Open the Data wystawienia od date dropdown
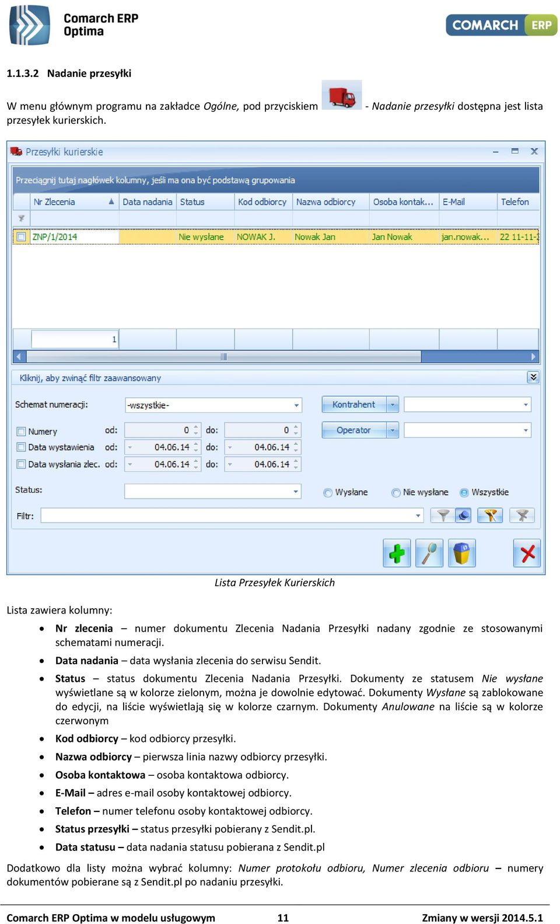The image size is (560, 924). tap(129, 448)
